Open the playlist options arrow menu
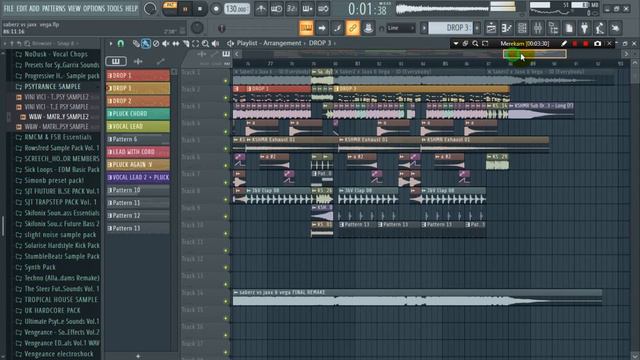This screenshot has height=360, width=640. tap(111, 43)
